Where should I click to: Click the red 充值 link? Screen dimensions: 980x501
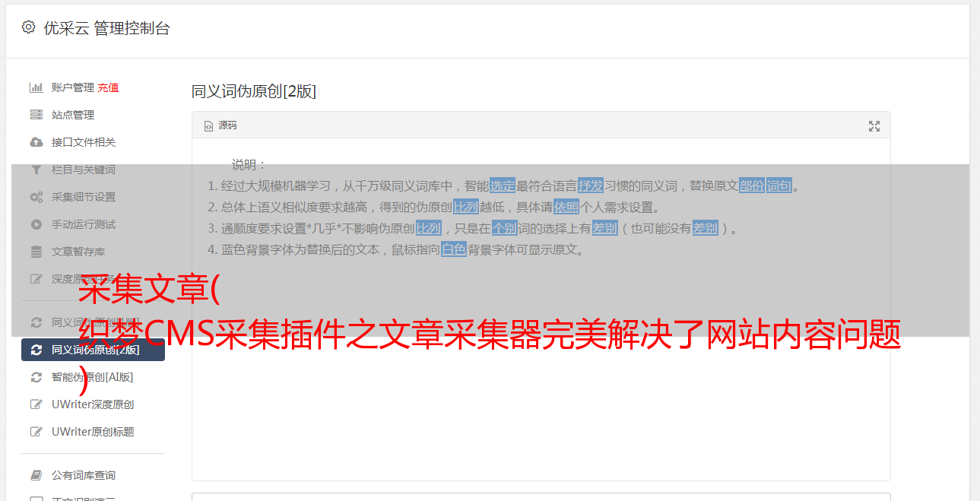(108, 87)
